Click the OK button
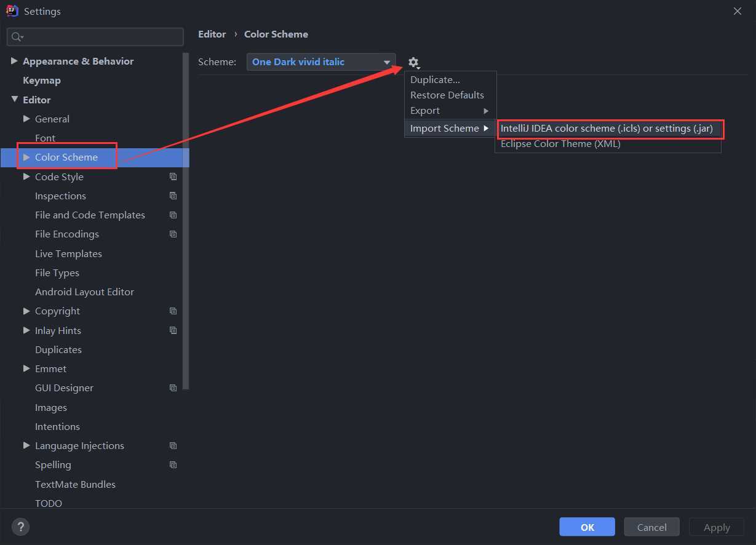Screen dimensions: 756x545 point(587,527)
